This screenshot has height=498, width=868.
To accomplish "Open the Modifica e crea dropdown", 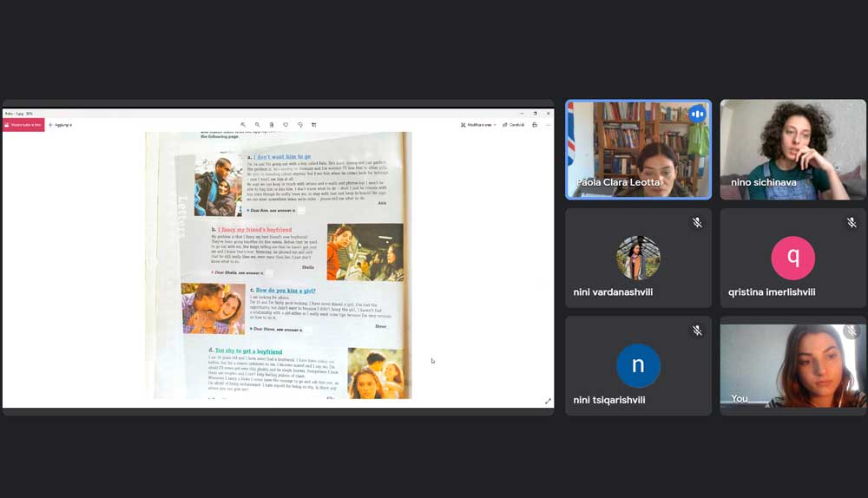I will point(481,125).
